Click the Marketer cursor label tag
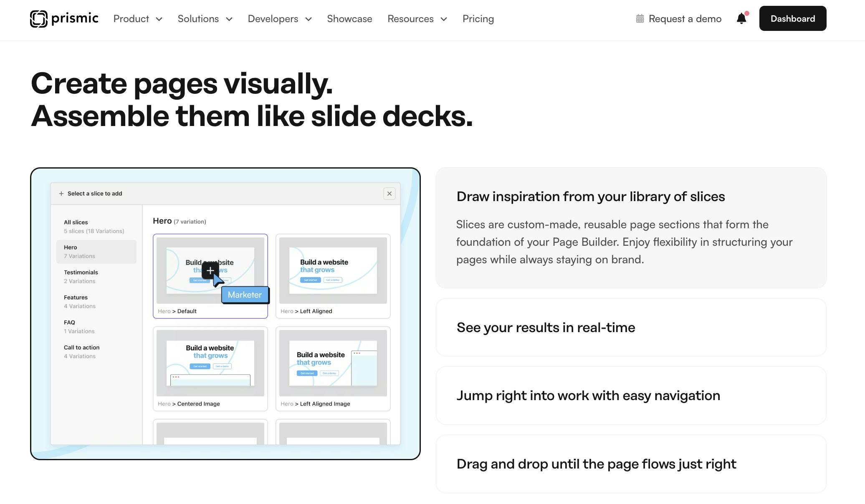Image resolution: width=865 pixels, height=504 pixels. tap(245, 295)
